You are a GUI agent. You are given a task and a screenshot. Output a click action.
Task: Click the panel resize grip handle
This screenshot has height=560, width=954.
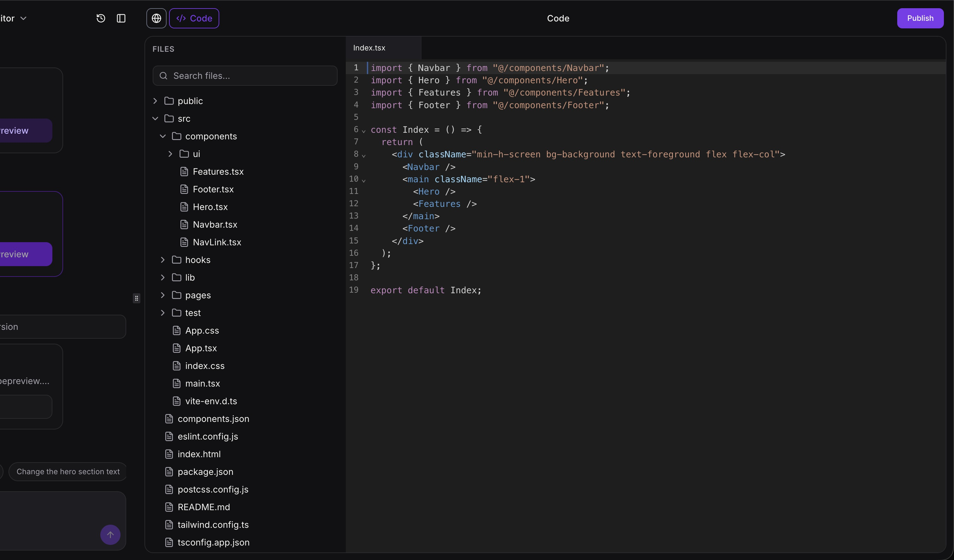137,298
